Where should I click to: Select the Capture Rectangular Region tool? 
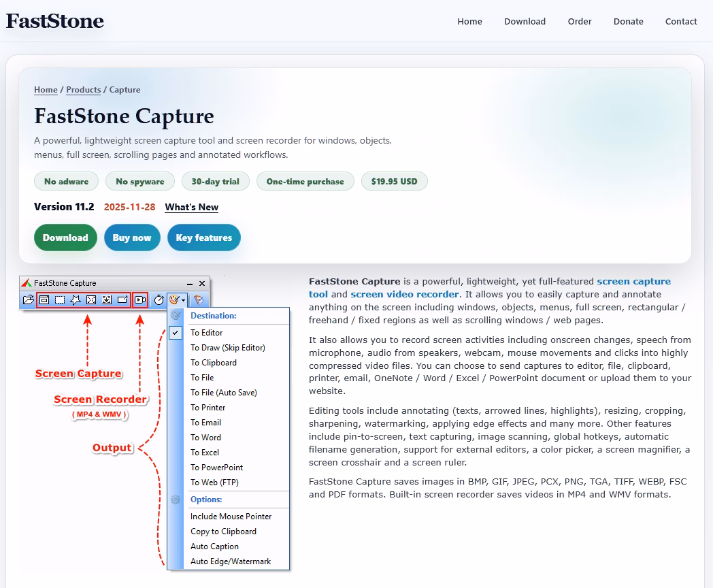click(60, 299)
